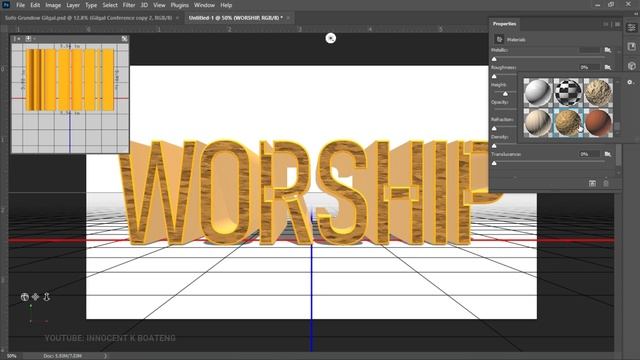Click the secondary view top-down preview
Image resolution: width=640 pixels, height=360 pixels.
pyautogui.click(x=70, y=98)
